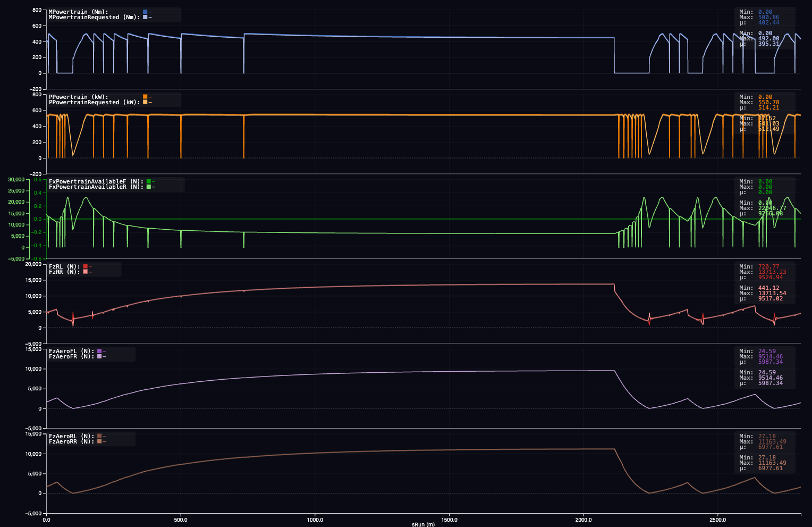The width and height of the screenshot is (812, 527).
Task: Click the FzAeroRR (N) brown swatch
Action: 99,441
